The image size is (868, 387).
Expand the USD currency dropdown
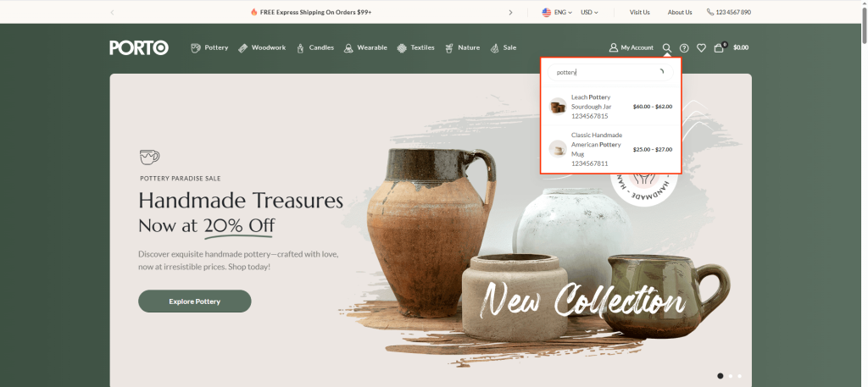(x=590, y=12)
